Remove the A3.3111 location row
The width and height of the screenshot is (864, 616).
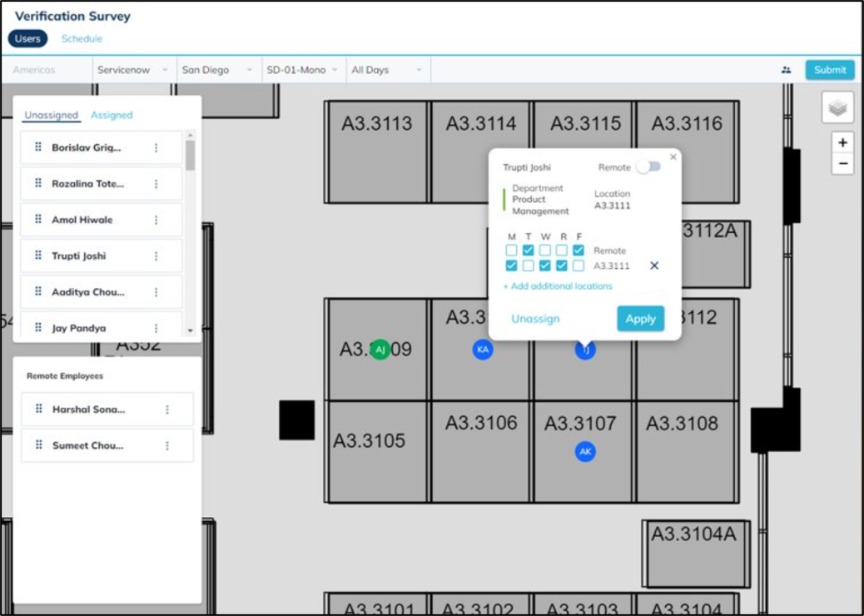point(653,266)
